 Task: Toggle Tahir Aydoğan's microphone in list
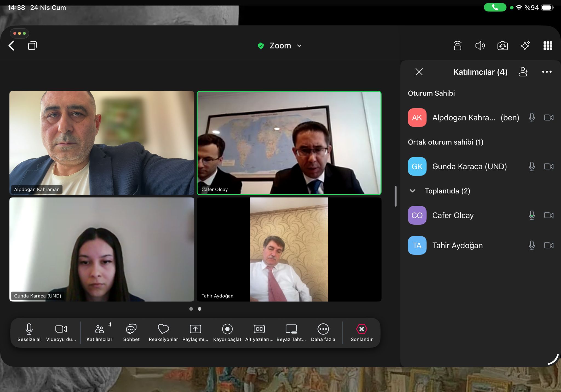pos(532,245)
